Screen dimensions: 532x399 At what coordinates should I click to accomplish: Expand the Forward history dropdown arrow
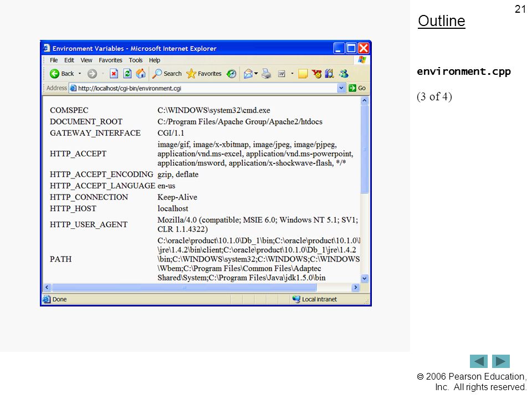pos(103,74)
